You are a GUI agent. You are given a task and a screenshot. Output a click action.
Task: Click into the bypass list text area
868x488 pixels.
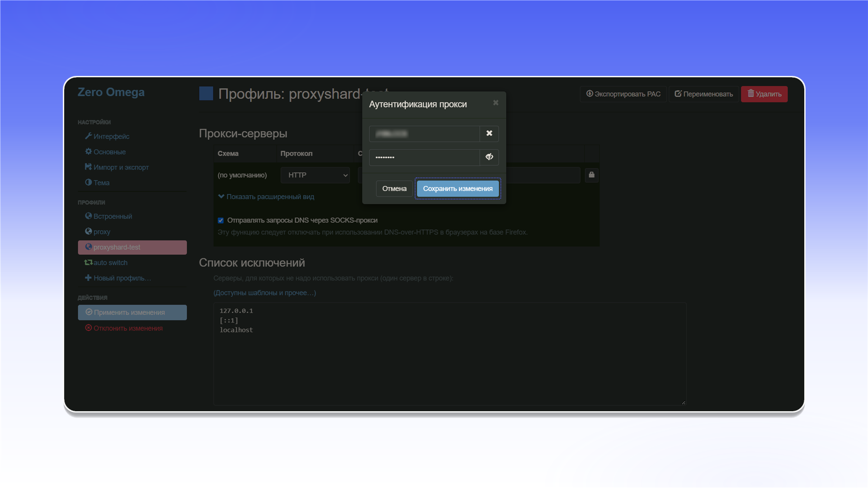tap(450, 354)
